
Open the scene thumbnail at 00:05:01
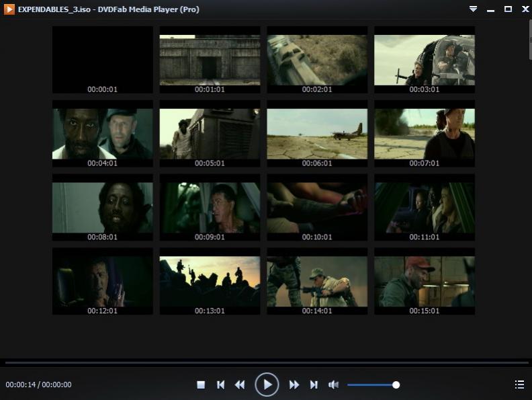210,134
